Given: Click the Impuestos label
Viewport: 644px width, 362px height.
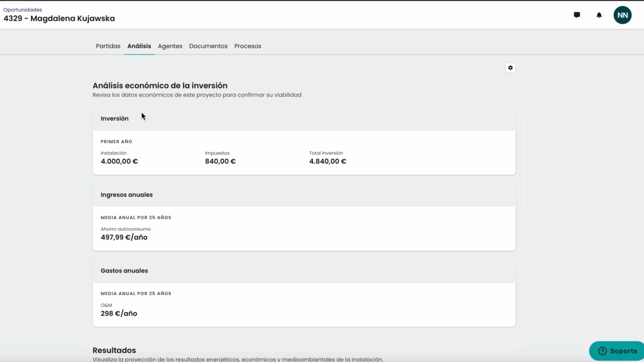Looking at the screenshot, I should click(x=217, y=153).
